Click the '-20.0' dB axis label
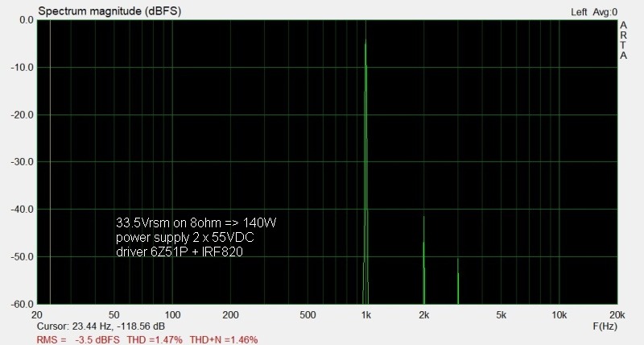Viewport: 644px width, 345px height. click(23, 114)
